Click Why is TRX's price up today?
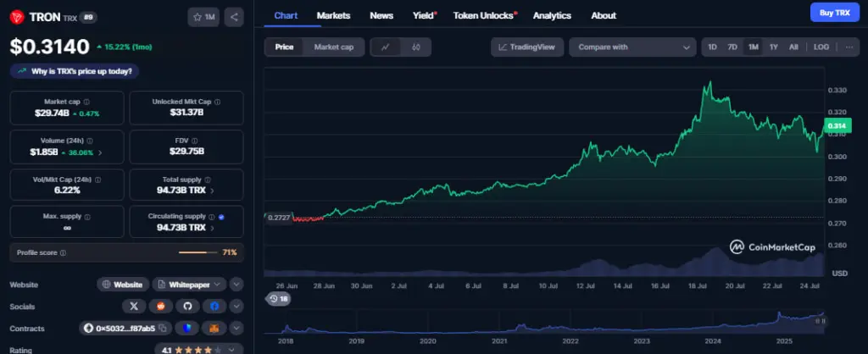Screen dimensions: 868x354 point(75,71)
